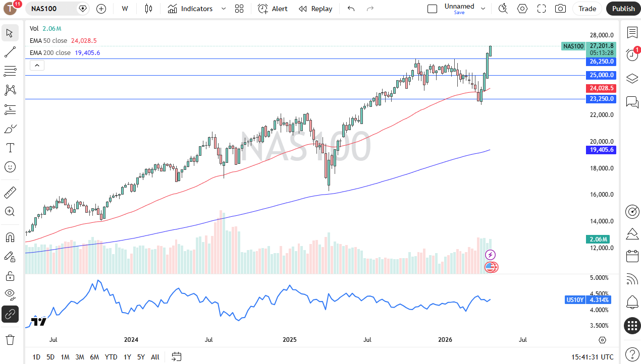Image resolution: width=641 pixels, height=364 pixels.
Task: Select the 5Y timeframe tab
Action: click(141, 357)
